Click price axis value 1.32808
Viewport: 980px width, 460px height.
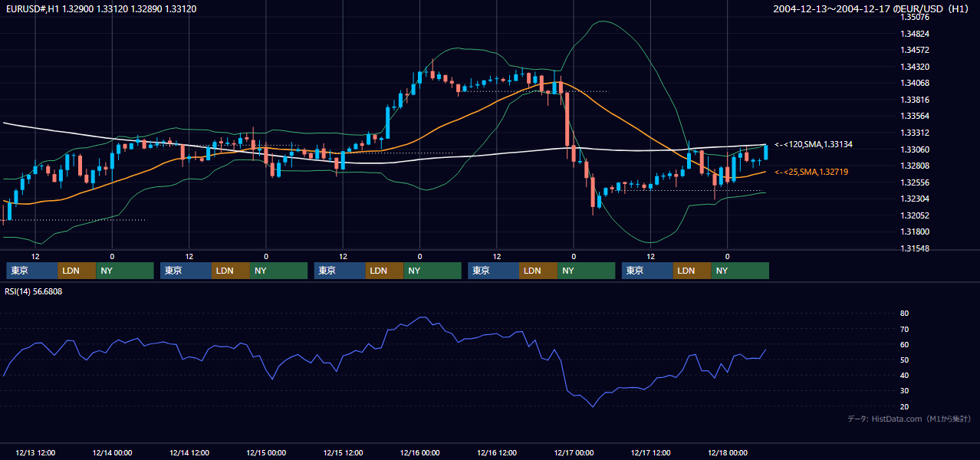click(914, 166)
